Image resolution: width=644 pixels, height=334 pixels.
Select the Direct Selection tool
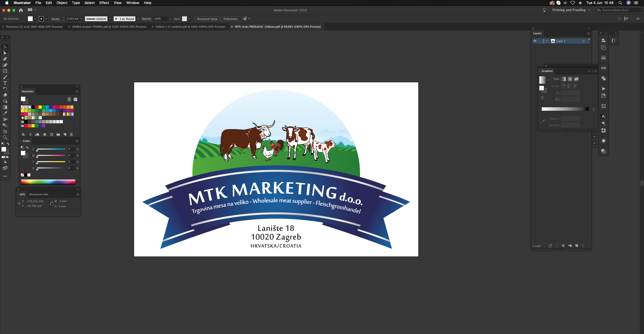pos(5,53)
